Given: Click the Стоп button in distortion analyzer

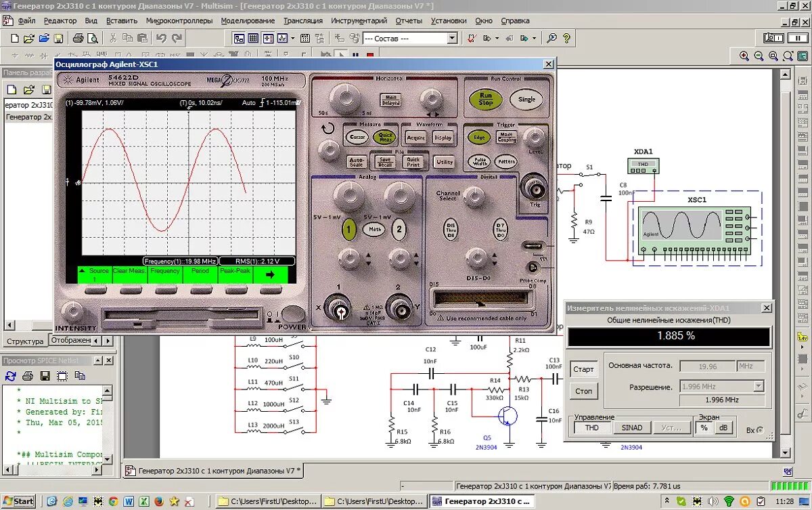Looking at the screenshot, I should pos(583,391).
